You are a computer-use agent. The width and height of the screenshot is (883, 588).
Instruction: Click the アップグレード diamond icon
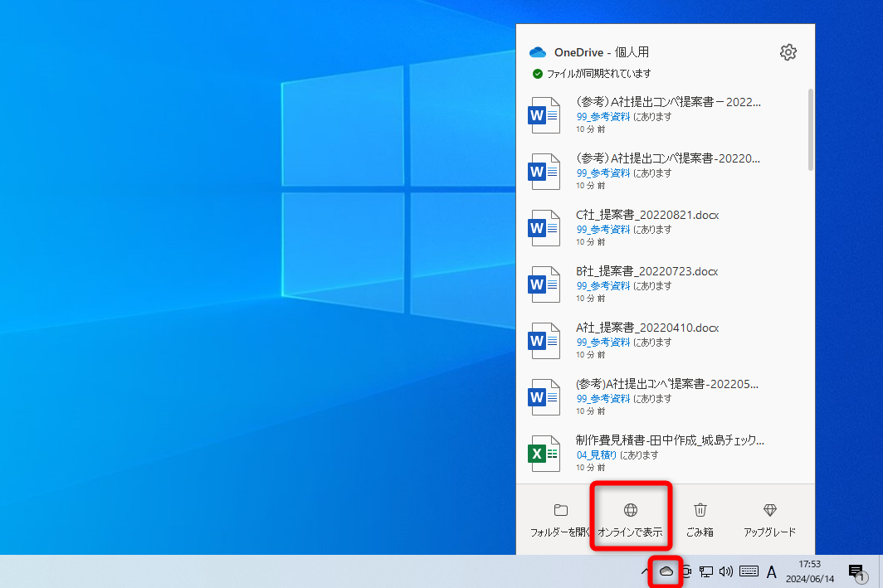[x=769, y=510]
